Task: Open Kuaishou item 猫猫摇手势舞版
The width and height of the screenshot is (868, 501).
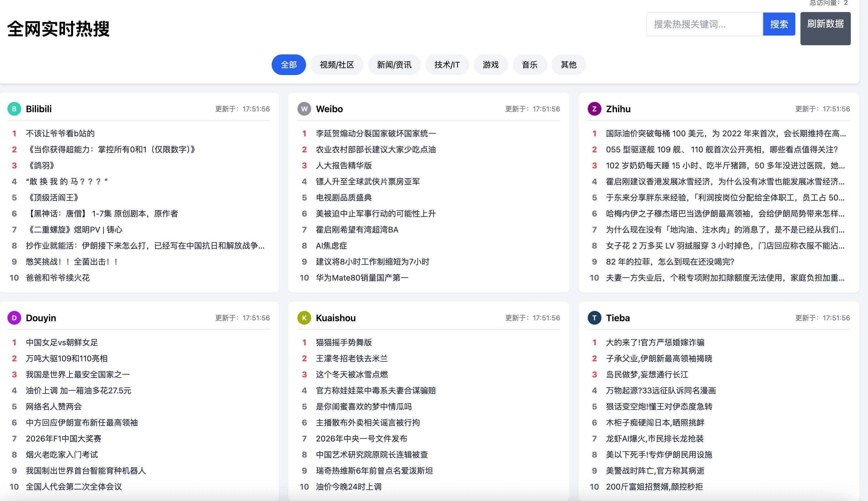Action: coord(344,342)
